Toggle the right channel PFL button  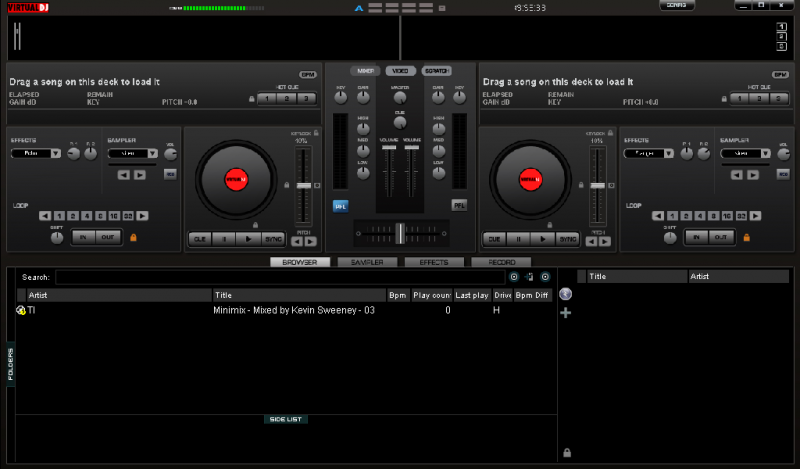[459, 206]
